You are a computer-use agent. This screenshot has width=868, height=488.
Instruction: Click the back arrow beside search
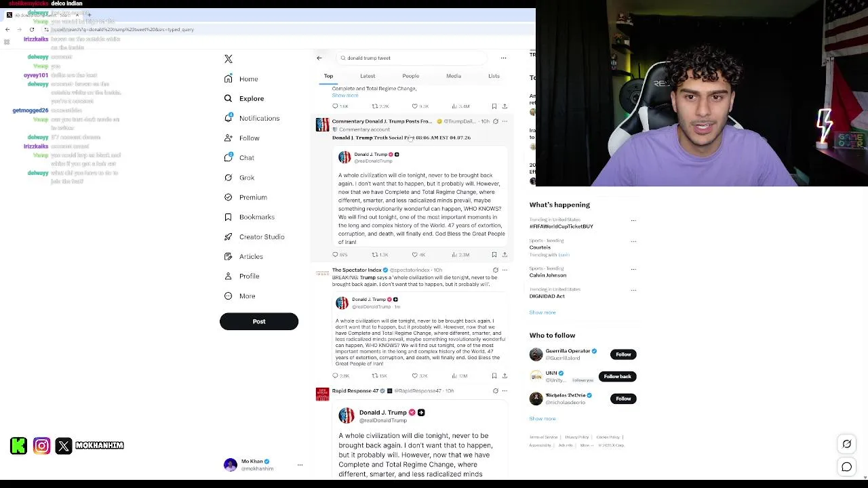pyautogui.click(x=319, y=58)
